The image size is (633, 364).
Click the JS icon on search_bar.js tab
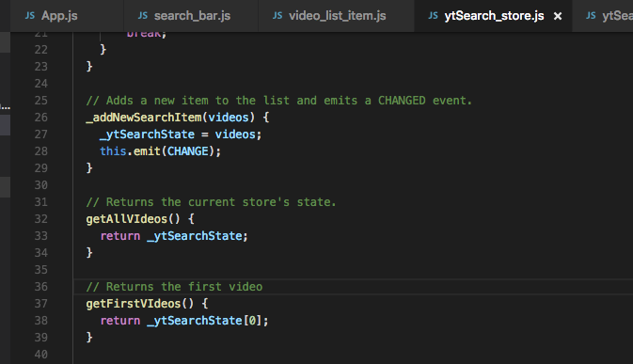tap(143, 16)
